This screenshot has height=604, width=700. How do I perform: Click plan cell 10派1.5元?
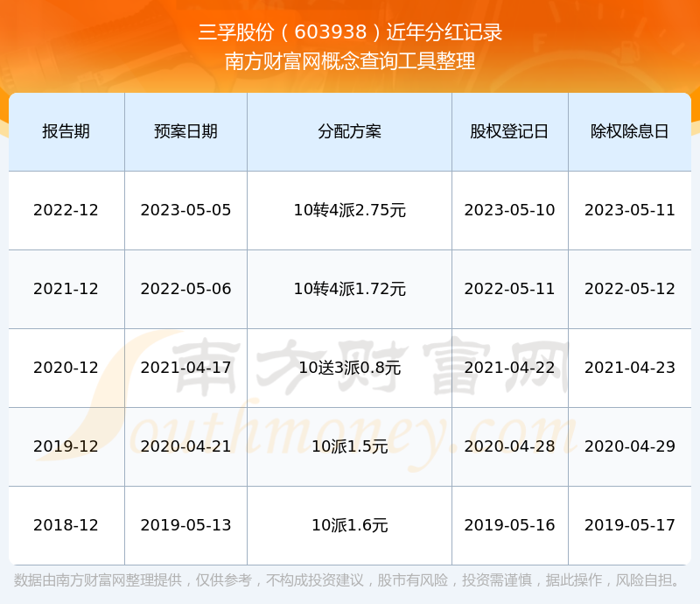click(x=349, y=446)
